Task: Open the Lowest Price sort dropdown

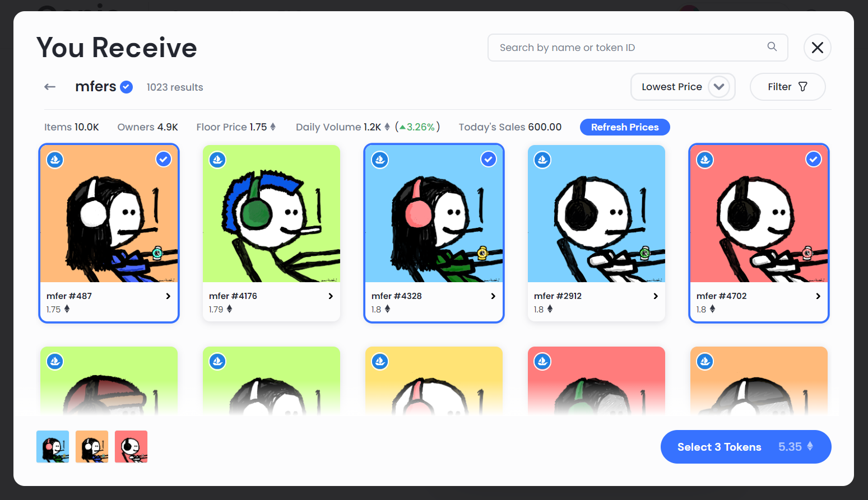Action: pos(683,87)
